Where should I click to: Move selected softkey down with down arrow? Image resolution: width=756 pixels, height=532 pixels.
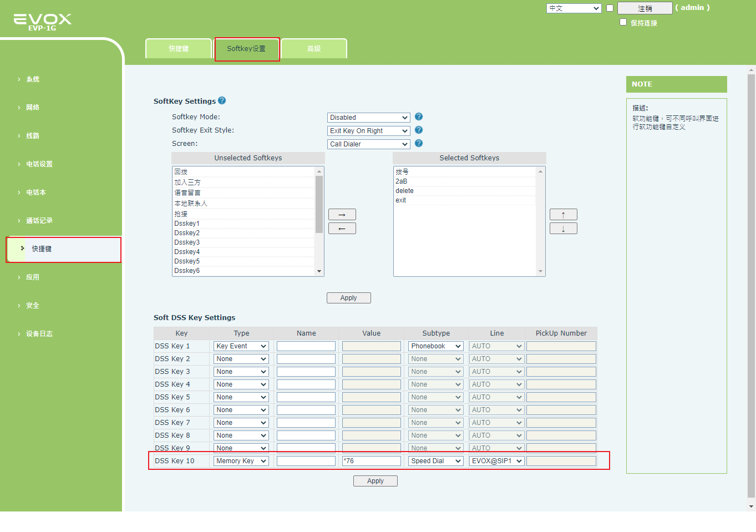[x=564, y=229]
